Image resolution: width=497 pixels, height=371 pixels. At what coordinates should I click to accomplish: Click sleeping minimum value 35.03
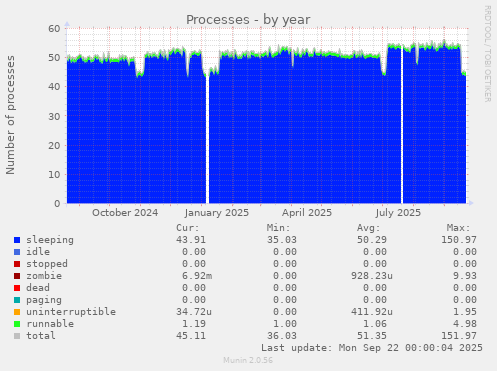[x=281, y=240]
